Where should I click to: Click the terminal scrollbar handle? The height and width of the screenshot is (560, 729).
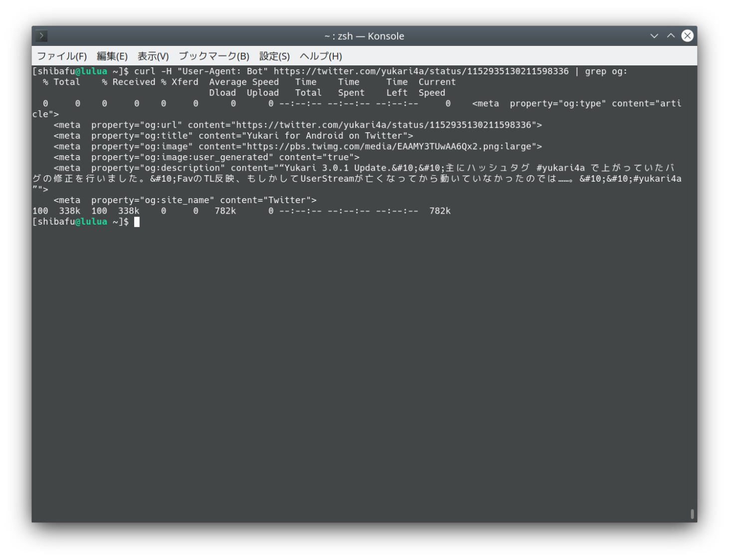point(692,514)
